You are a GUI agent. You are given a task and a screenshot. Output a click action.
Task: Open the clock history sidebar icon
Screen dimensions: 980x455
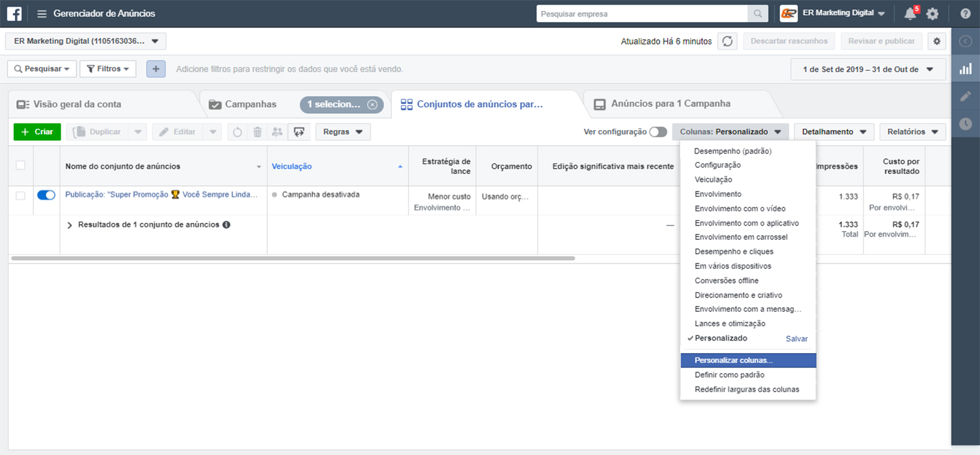click(x=966, y=124)
